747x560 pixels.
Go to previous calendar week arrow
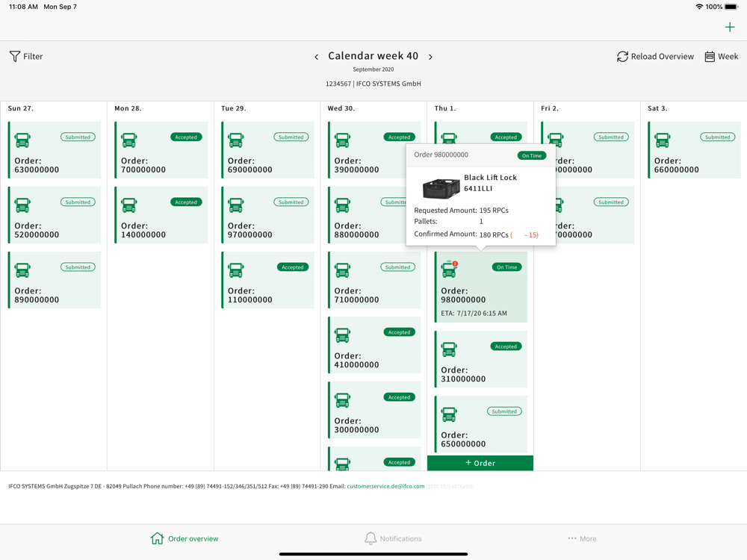[x=316, y=57]
